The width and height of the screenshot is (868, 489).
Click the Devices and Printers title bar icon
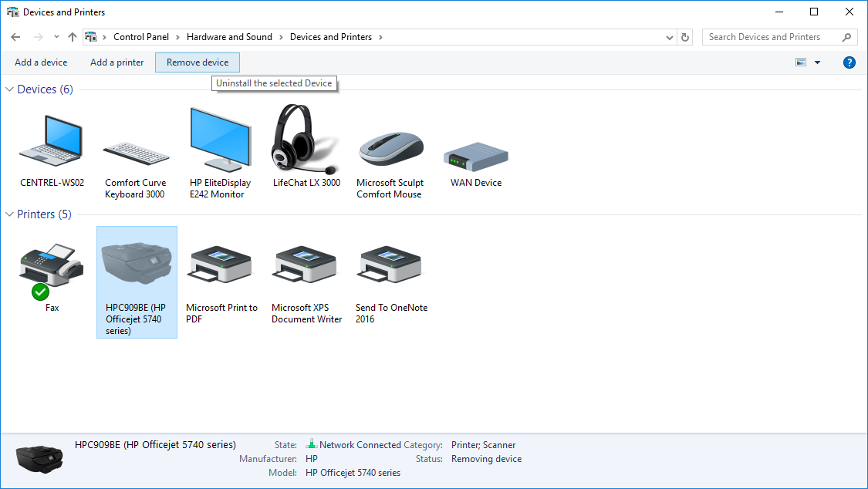pos(12,12)
